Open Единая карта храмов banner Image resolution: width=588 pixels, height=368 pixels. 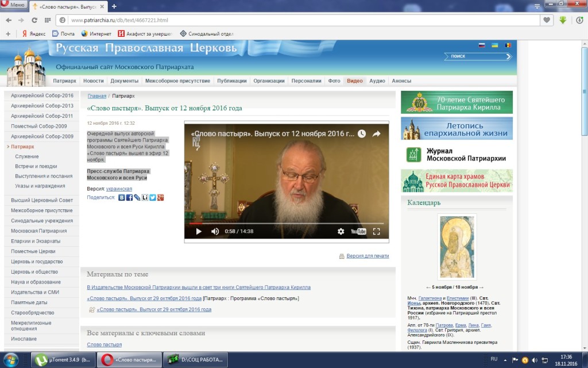[x=457, y=181]
